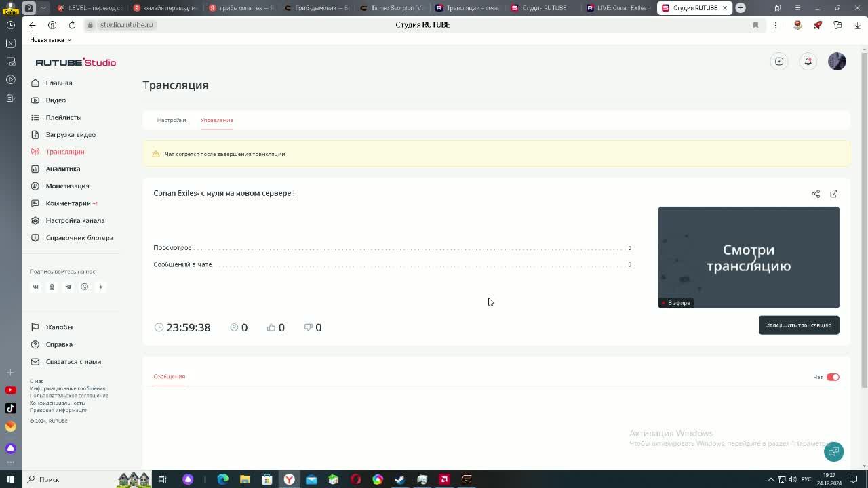This screenshot has width=868, height=488.
Task: Bookmark this page icon in address bar
Action: (755, 25)
